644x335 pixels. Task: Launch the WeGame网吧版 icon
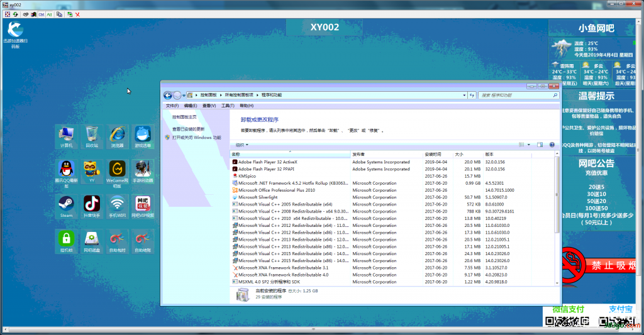click(117, 173)
